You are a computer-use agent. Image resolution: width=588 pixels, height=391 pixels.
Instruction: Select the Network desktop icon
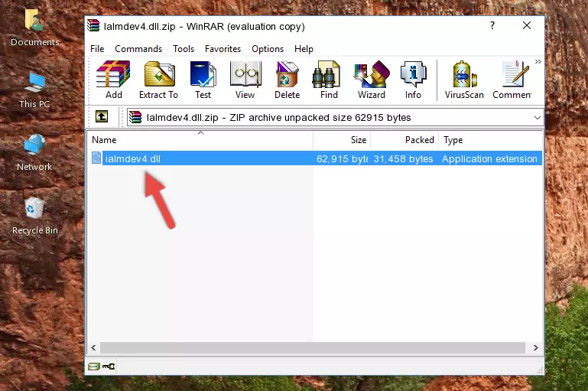point(34,153)
